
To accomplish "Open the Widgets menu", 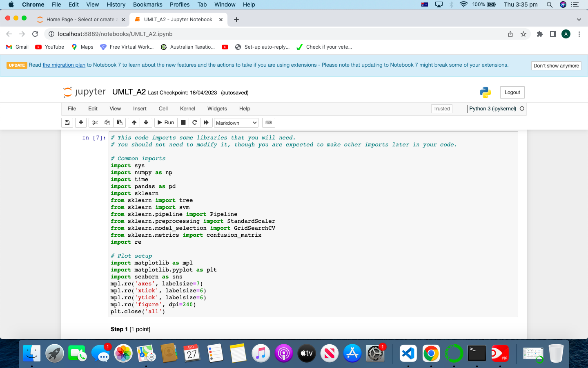I will pos(217,109).
